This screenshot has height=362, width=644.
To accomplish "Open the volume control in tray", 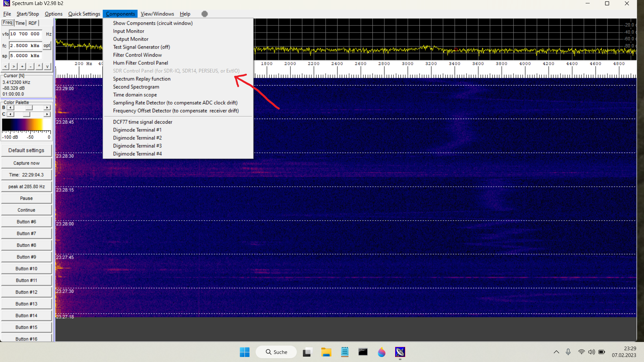I will [x=591, y=352].
